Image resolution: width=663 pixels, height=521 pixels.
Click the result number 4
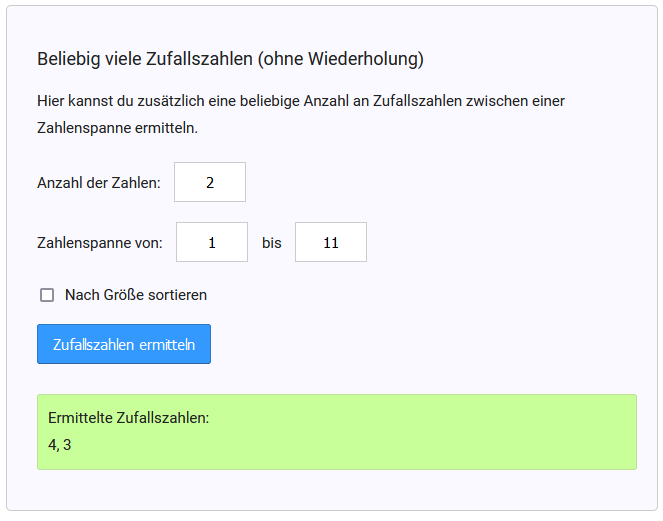[x=52, y=444]
